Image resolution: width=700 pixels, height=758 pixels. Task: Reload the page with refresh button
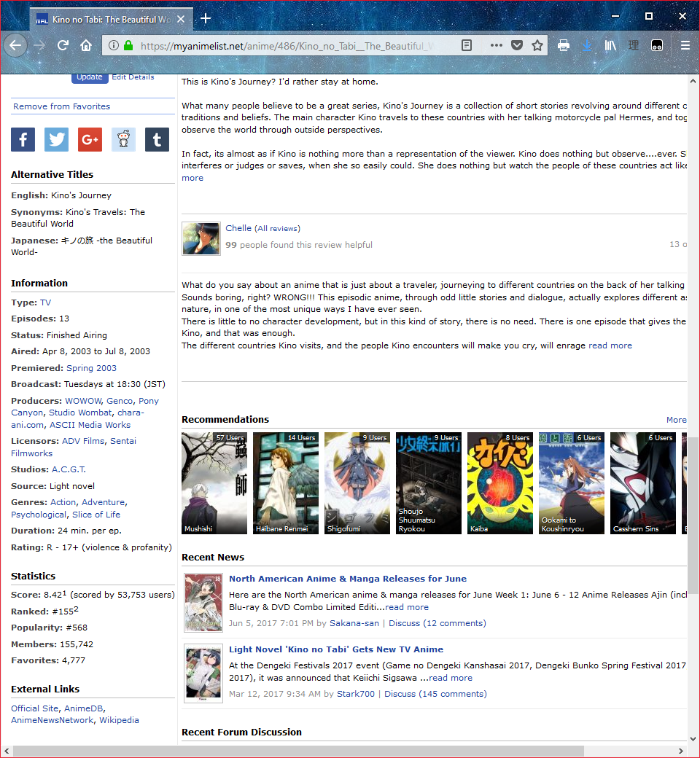pyautogui.click(x=63, y=45)
